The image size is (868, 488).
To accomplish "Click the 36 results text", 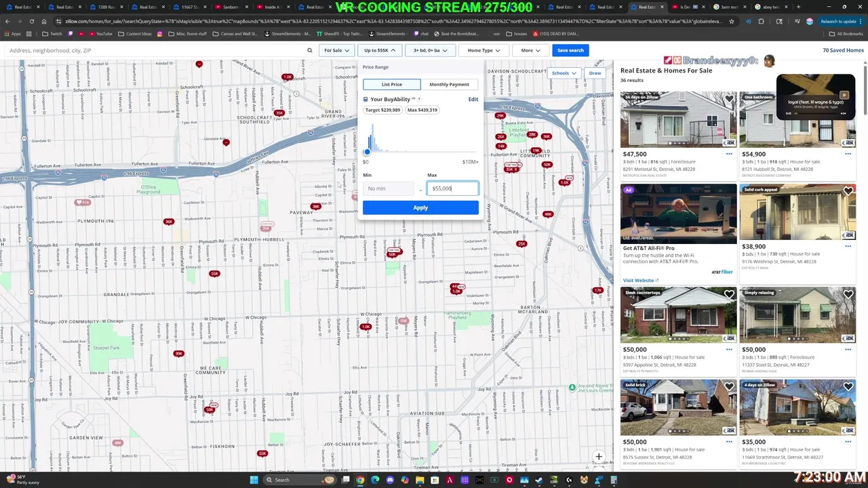I will [x=632, y=80].
